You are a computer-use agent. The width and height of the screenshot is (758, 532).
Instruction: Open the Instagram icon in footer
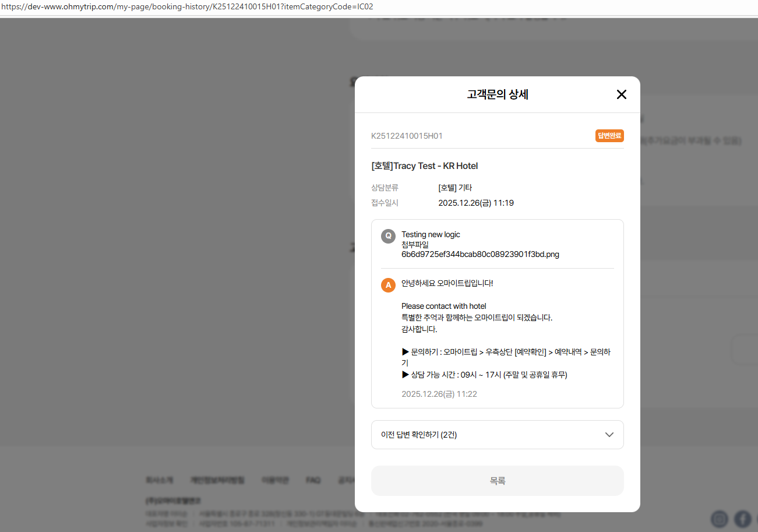721,519
